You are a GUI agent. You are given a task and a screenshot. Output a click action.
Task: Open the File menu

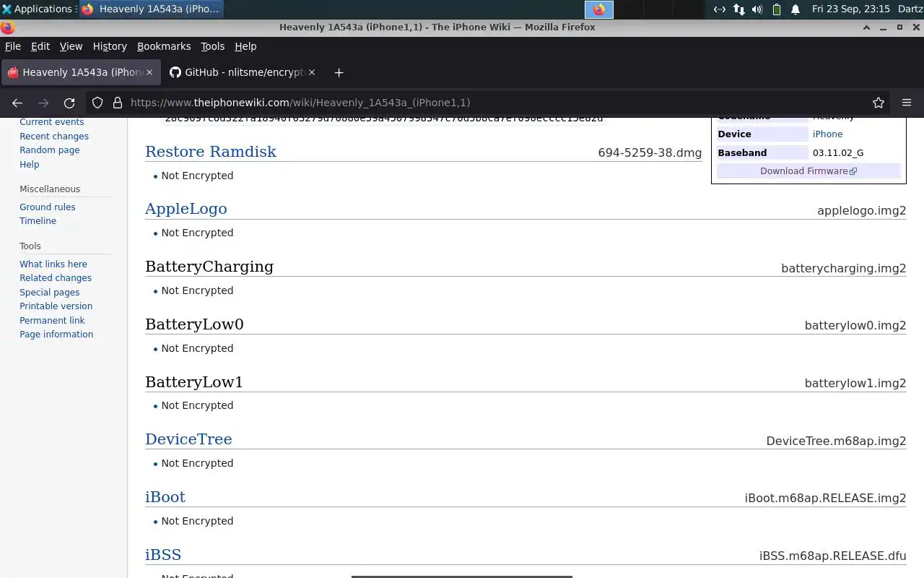pos(13,46)
